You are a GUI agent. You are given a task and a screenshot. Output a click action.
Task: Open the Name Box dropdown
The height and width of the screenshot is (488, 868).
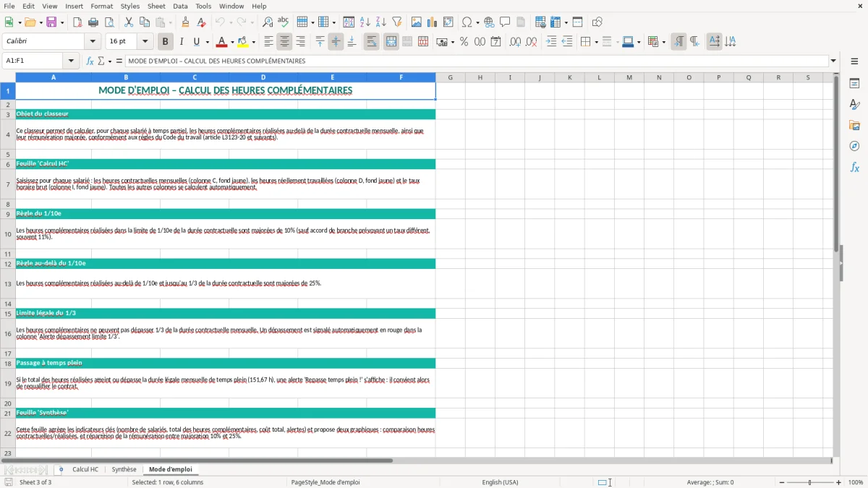click(x=71, y=61)
